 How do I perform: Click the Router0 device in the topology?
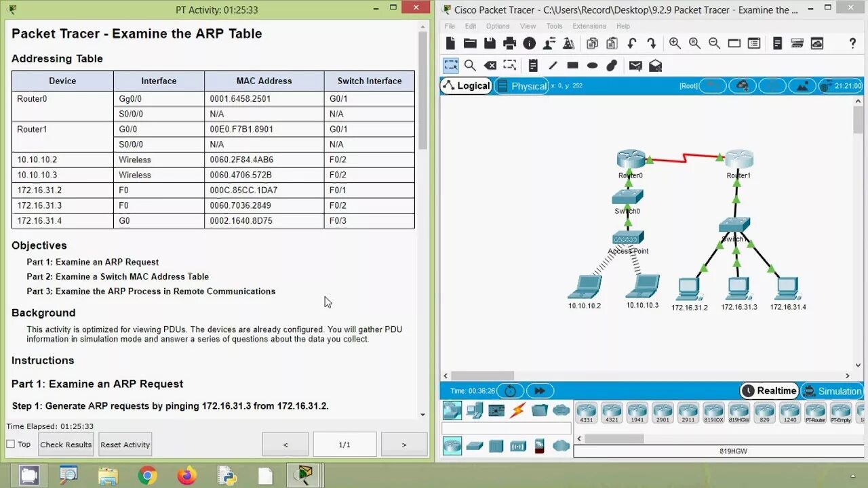pos(630,160)
